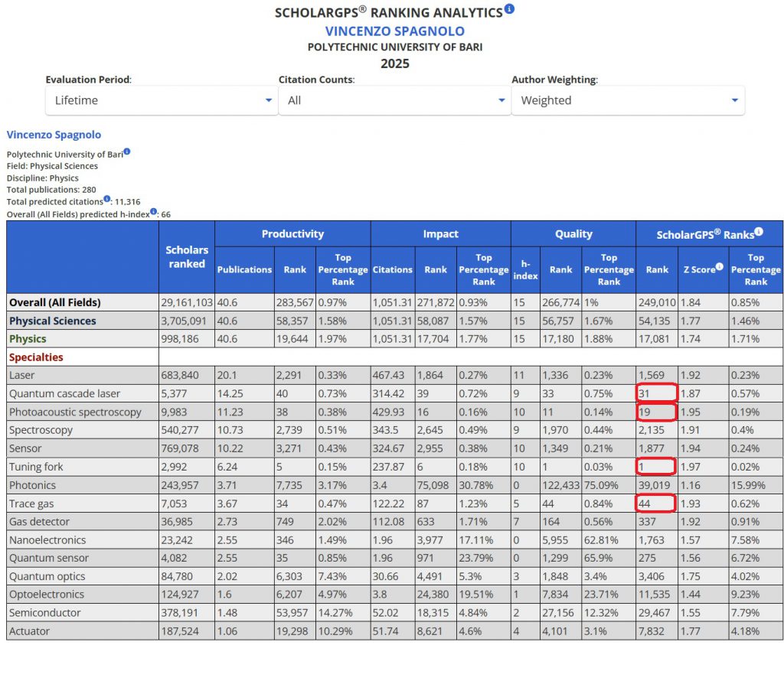Select the Physics row label
Image resolution: width=784 pixels, height=681 pixels.
click(x=28, y=338)
